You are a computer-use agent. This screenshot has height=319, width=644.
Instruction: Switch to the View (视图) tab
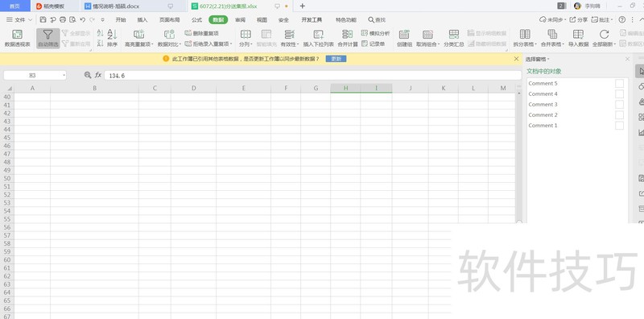pyautogui.click(x=262, y=19)
